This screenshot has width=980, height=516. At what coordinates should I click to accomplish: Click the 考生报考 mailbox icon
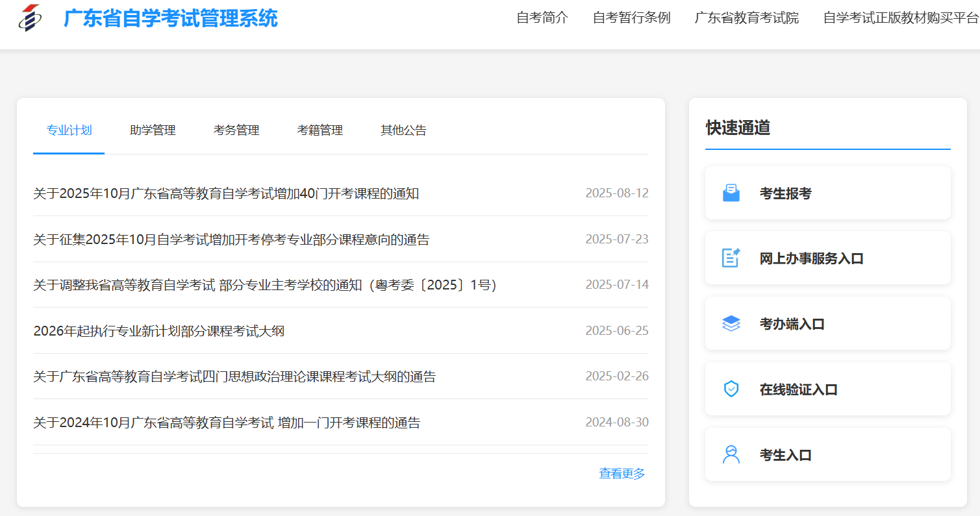point(731,192)
